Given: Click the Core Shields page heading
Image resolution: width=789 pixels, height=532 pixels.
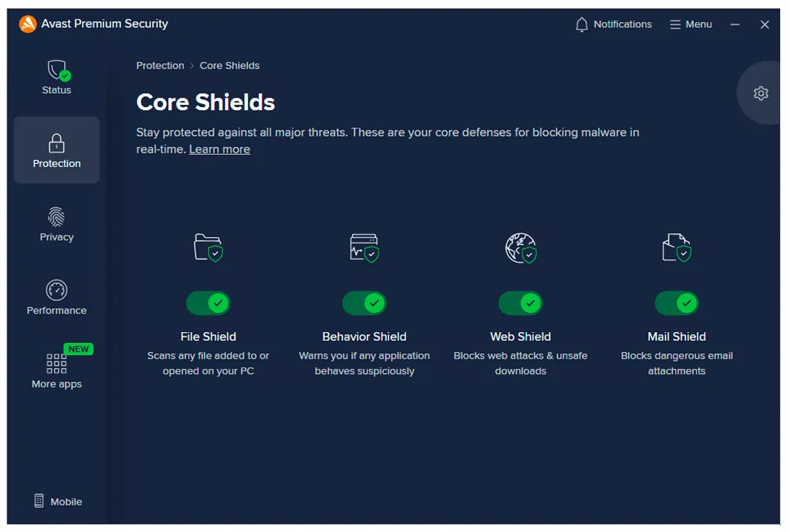Looking at the screenshot, I should (x=205, y=102).
